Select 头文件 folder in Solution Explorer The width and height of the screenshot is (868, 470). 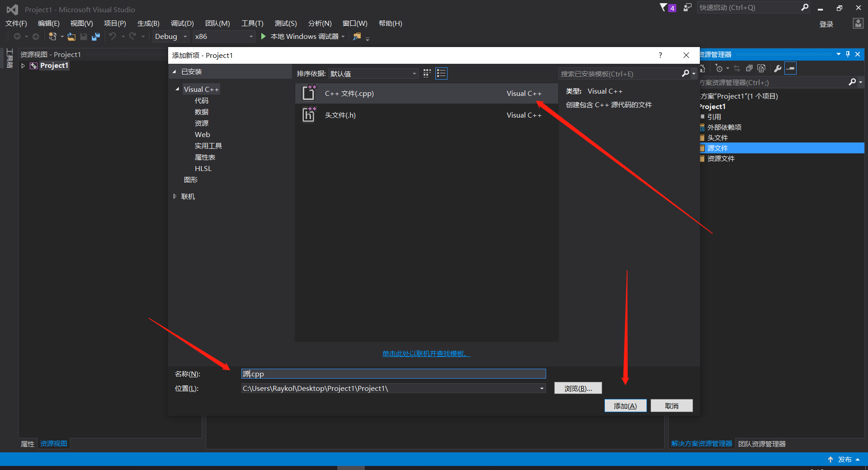pos(717,138)
